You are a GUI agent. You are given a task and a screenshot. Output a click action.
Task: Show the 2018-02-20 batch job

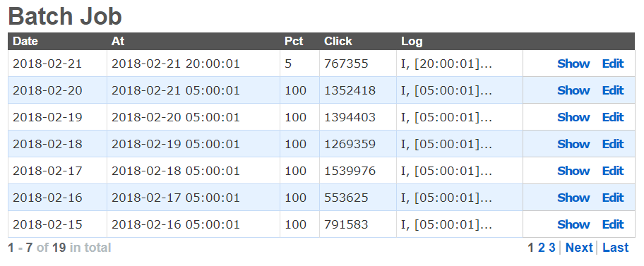[x=573, y=90]
